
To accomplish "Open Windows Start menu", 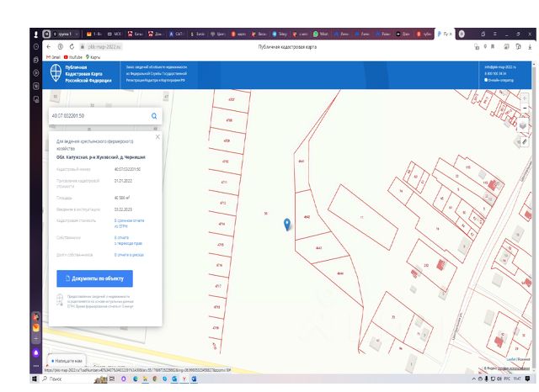I will (x=36, y=379).
